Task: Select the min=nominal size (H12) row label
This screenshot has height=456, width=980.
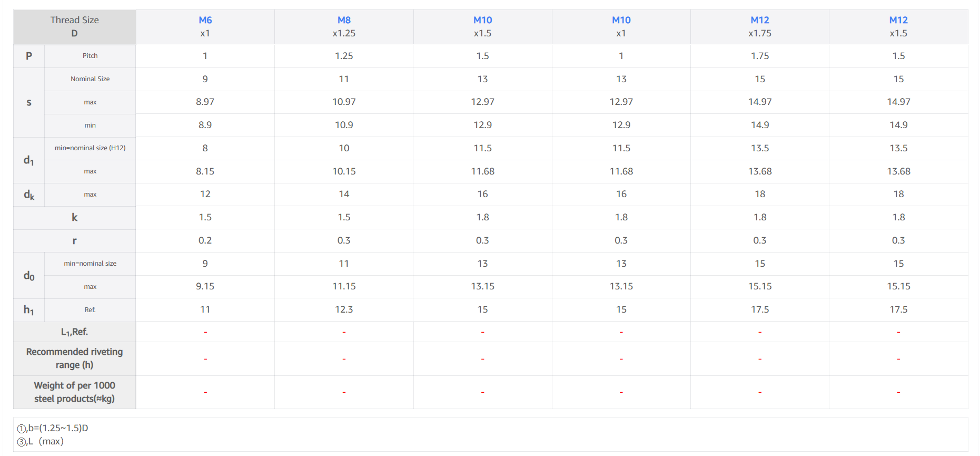Action: click(x=90, y=148)
